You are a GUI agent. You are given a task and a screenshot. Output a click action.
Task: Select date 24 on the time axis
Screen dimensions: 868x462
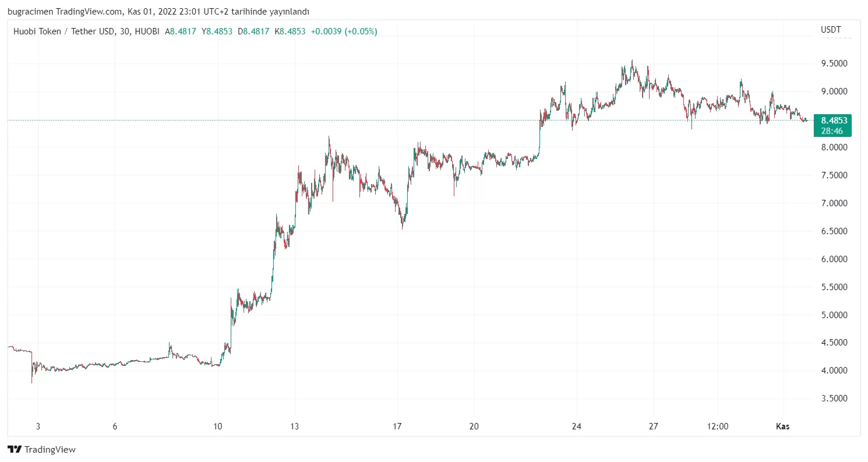click(577, 426)
